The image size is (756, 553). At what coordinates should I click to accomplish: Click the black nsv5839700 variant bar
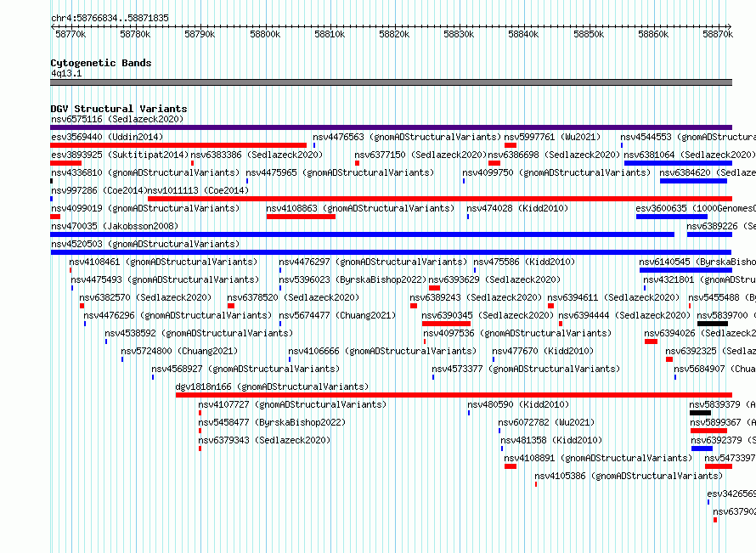[x=713, y=324]
